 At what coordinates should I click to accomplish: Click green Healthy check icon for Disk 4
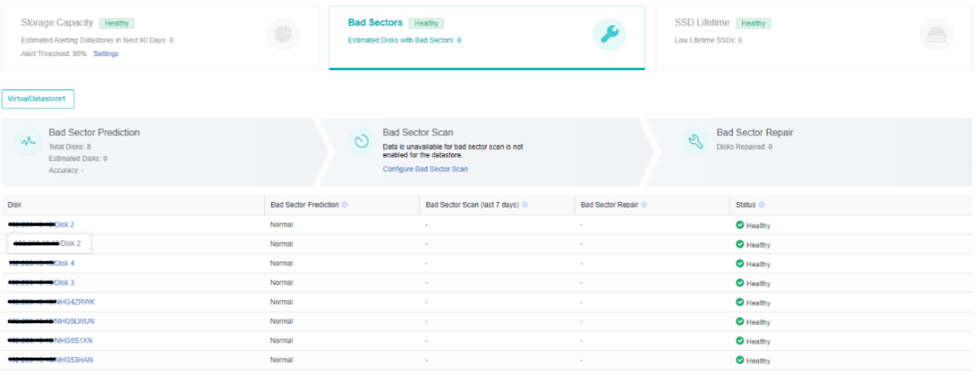point(739,263)
